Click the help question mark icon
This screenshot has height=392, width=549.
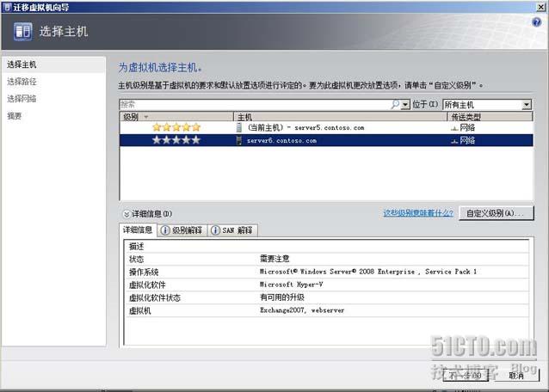536,22
